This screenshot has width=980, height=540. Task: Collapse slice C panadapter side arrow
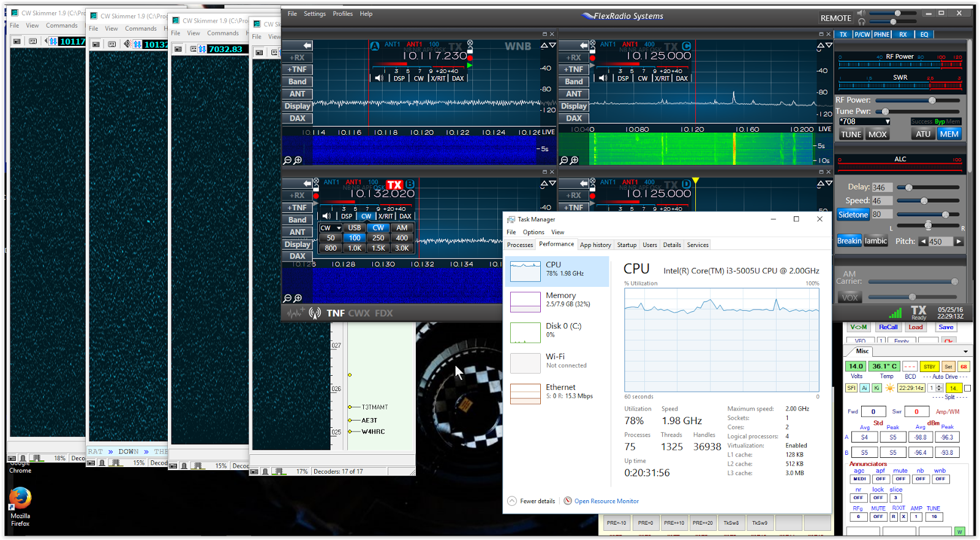tap(574, 45)
